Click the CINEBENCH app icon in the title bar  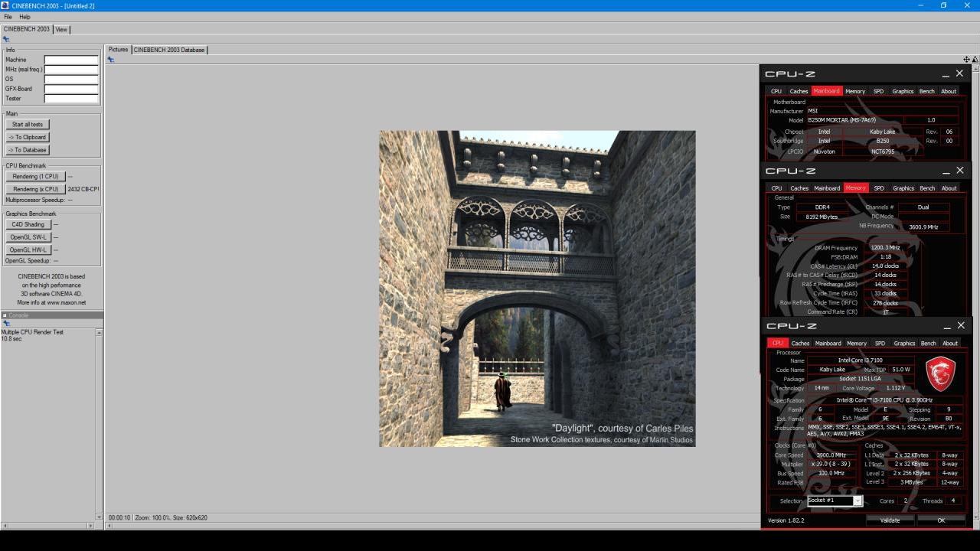click(5, 5)
